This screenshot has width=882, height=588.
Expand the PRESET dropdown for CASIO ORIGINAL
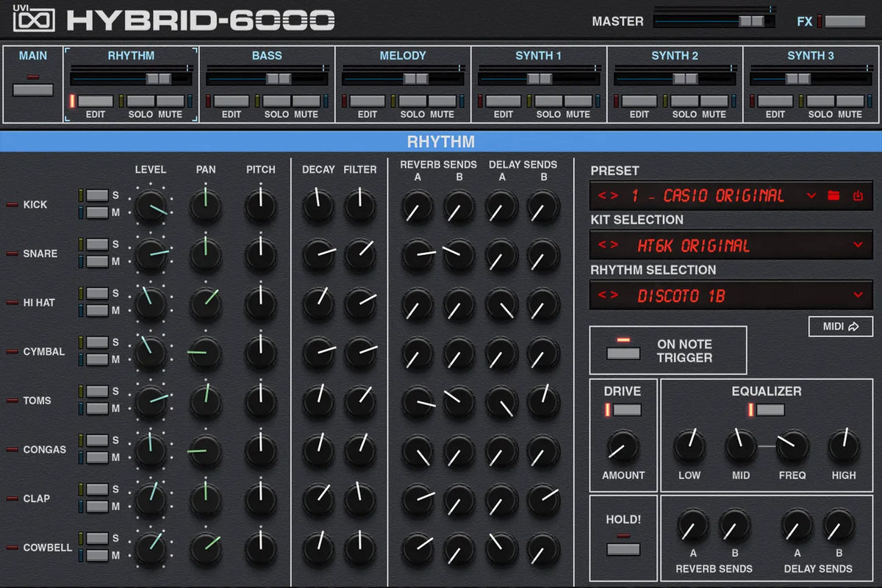(811, 196)
